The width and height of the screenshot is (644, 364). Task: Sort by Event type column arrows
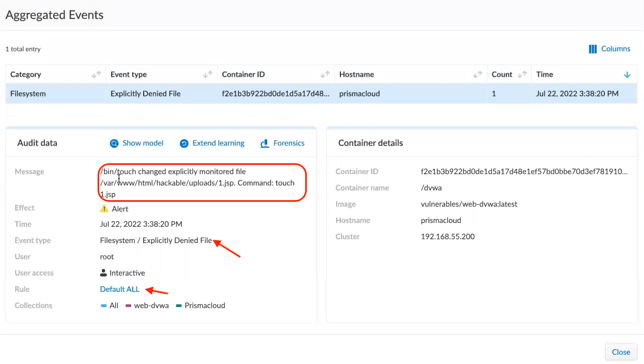tap(208, 75)
